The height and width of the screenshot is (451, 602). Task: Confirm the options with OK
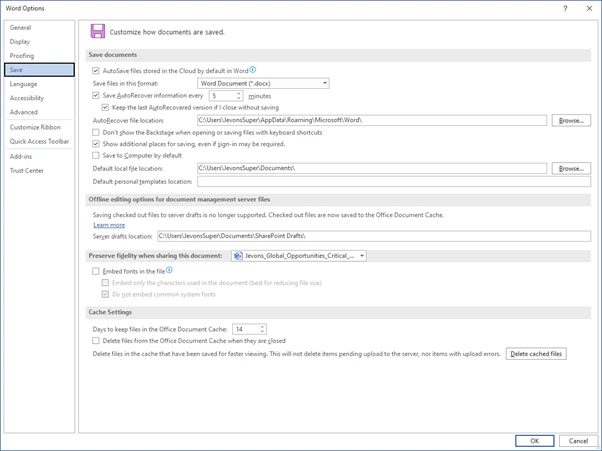click(x=534, y=441)
